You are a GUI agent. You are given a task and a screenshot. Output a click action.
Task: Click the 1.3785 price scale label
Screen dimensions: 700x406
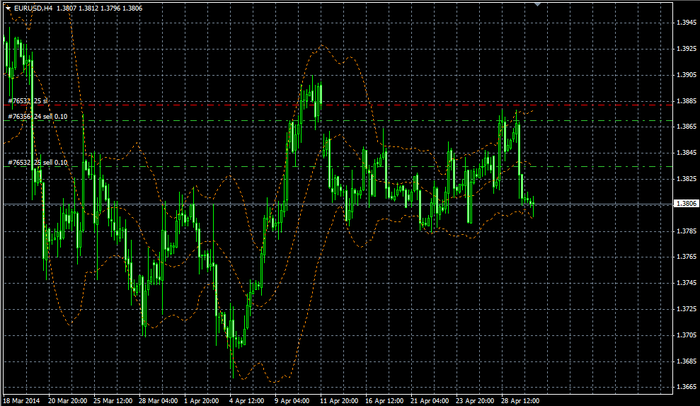[686, 231]
